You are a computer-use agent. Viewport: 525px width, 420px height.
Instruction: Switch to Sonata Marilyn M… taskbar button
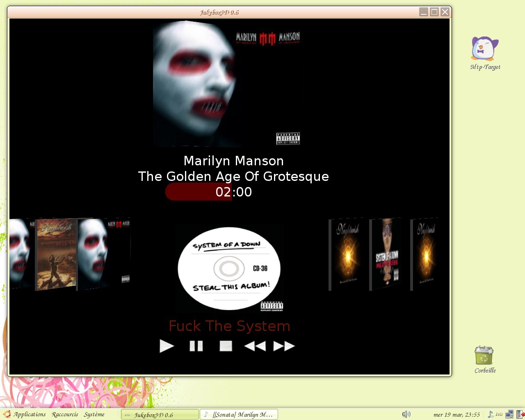click(239, 414)
